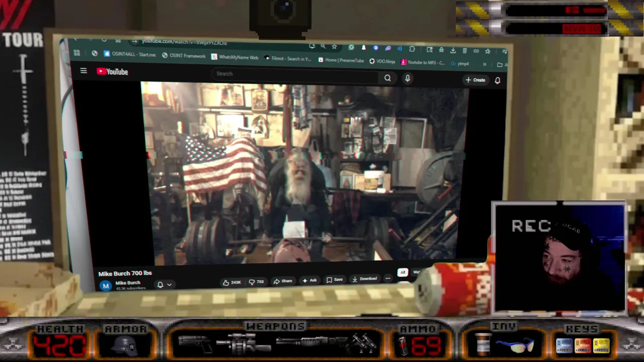Open the WhatsMyName Web bookmark
The width and height of the screenshot is (644, 362).
point(235,57)
